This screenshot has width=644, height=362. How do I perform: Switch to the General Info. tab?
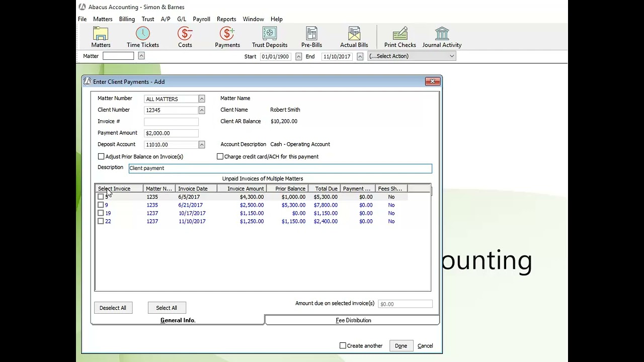178,320
